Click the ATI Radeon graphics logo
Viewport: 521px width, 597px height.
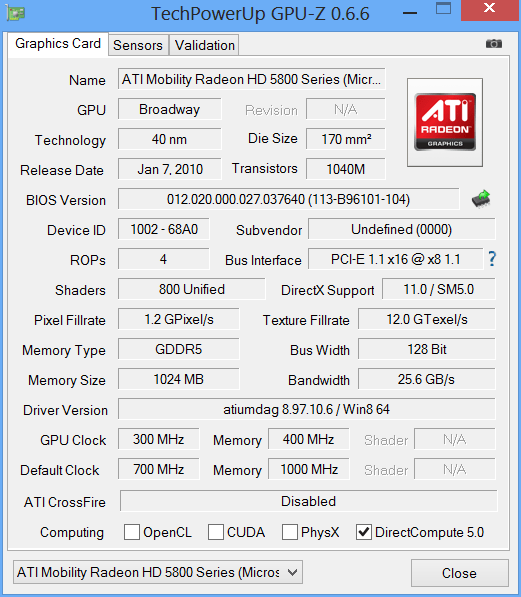pos(445,122)
